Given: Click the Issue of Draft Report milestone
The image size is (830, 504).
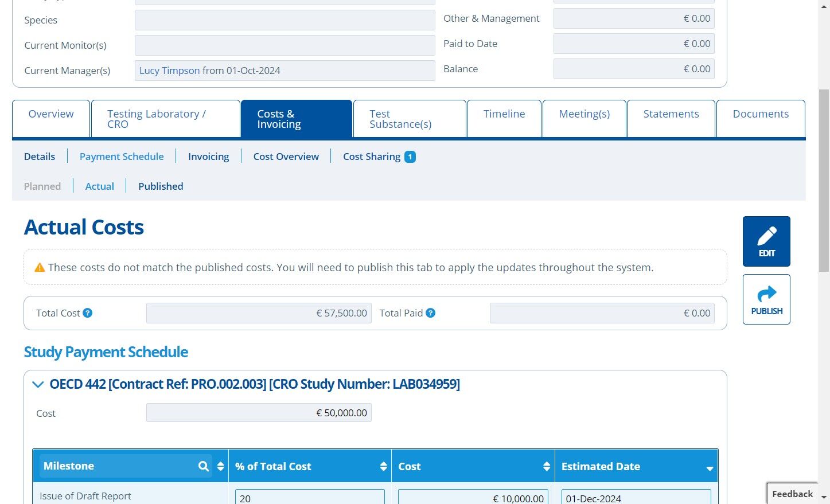Looking at the screenshot, I should coord(85,496).
